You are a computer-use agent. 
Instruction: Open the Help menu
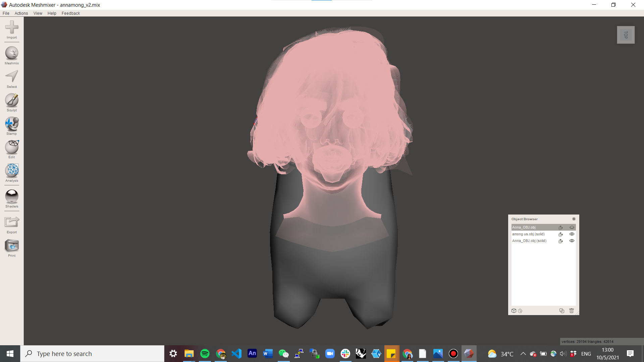coord(52,13)
